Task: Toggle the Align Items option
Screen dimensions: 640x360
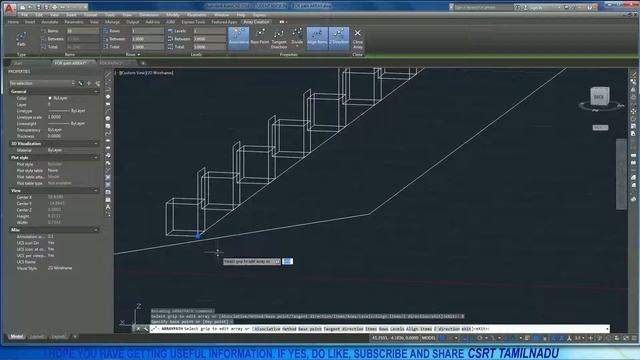Action: click(x=317, y=38)
